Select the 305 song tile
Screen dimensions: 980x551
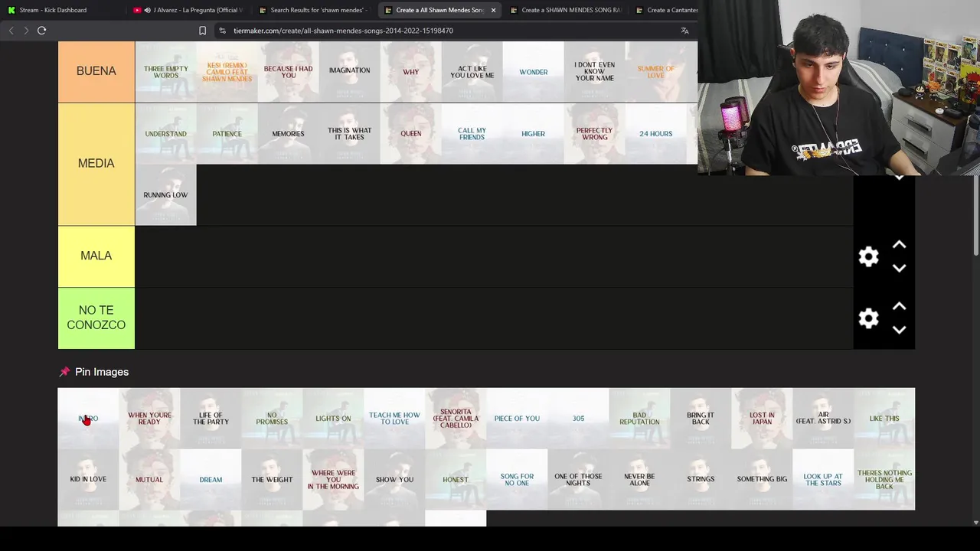pyautogui.click(x=578, y=419)
